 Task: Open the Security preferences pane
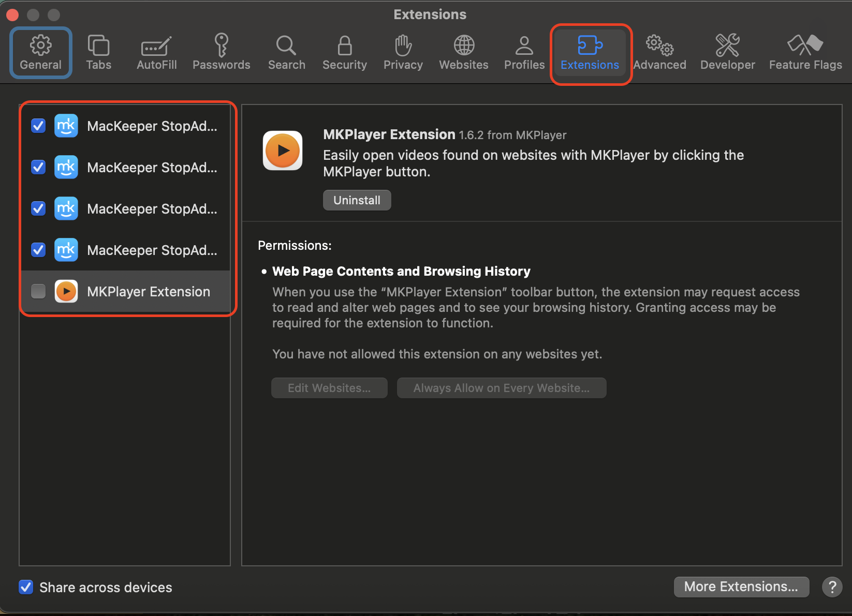[x=344, y=52]
